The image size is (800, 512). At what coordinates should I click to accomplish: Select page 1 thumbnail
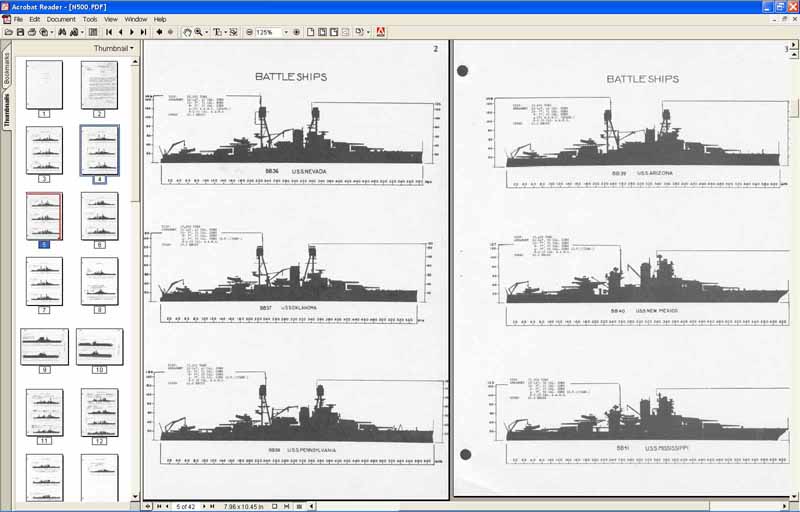pos(44,85)
